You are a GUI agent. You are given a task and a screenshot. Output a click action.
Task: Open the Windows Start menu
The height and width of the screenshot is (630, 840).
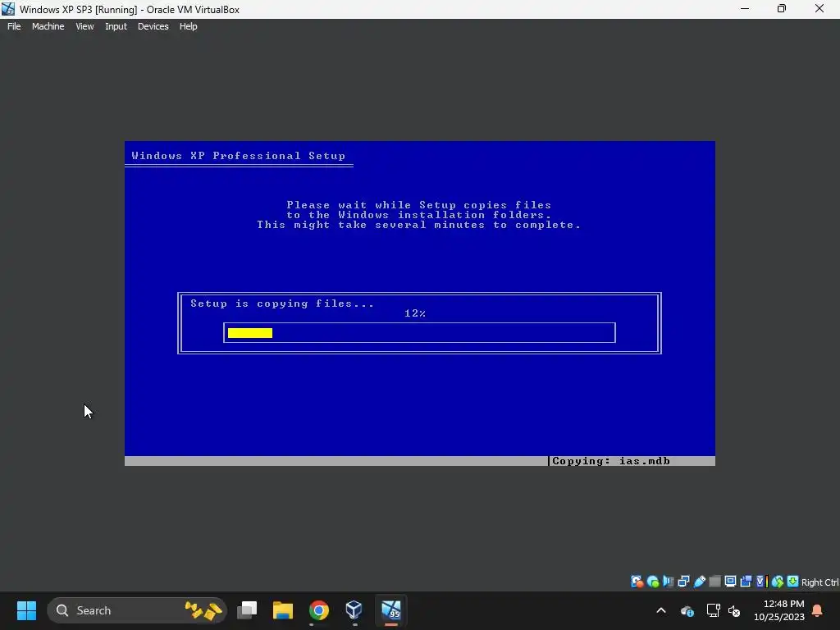[x=26, y=610]
